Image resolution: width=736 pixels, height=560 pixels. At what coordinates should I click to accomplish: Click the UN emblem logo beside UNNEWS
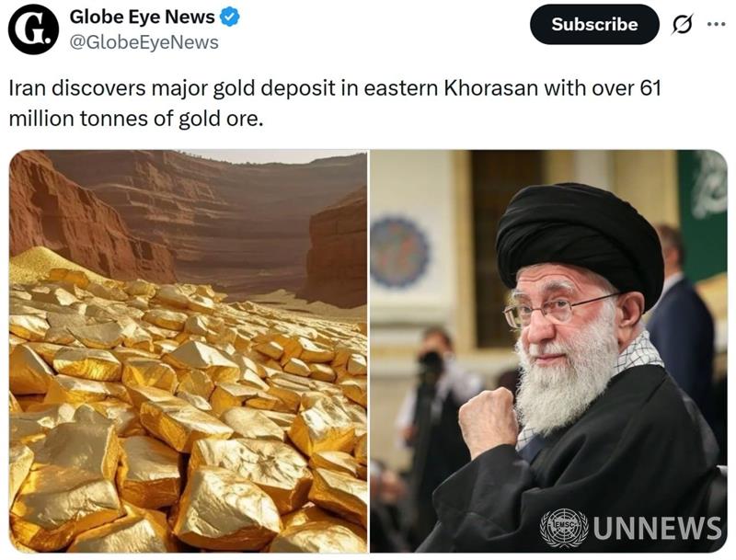click(564, 527)
